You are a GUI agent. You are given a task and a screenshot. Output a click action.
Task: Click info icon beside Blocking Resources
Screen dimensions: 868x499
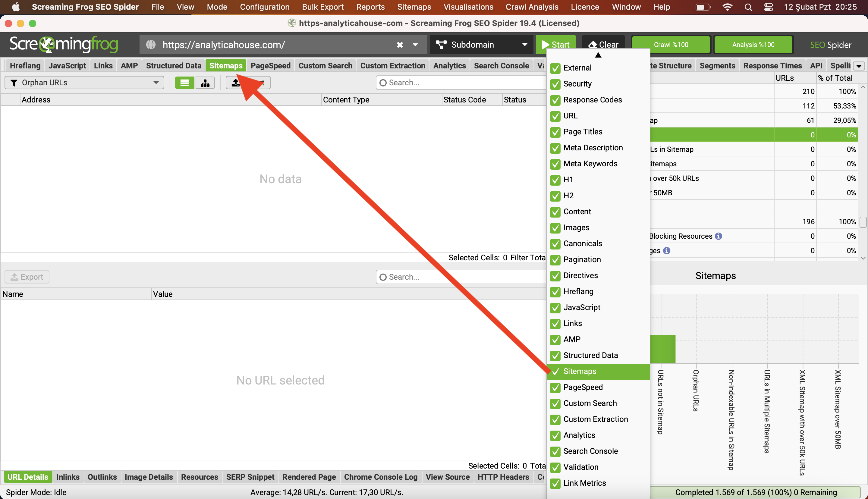click(x=718, y=236)
